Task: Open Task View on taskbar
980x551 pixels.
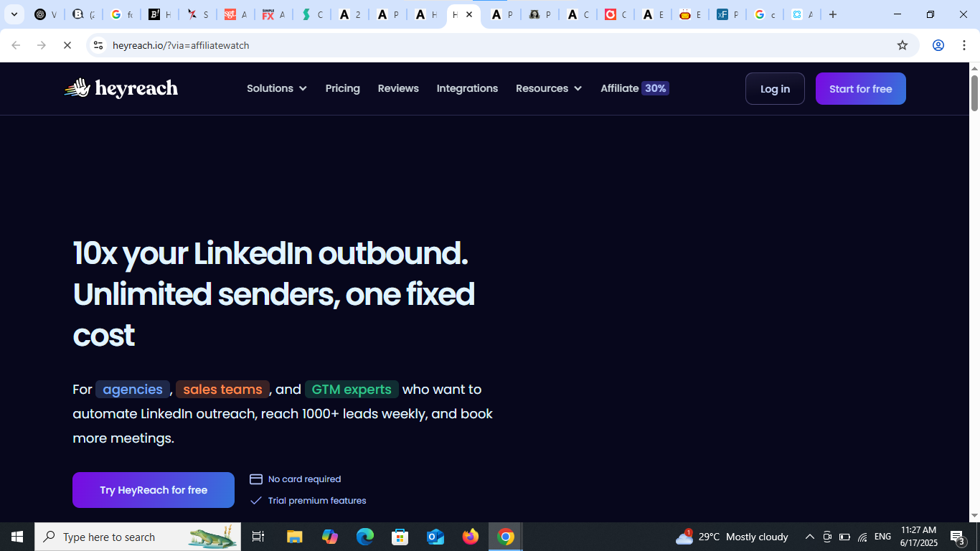Action: click(x=258, y=537)
